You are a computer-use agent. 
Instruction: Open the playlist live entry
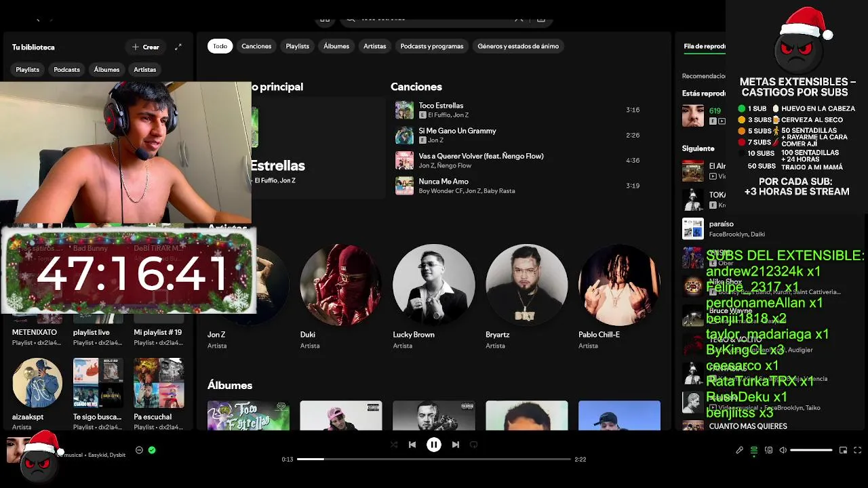pos(91,333)
